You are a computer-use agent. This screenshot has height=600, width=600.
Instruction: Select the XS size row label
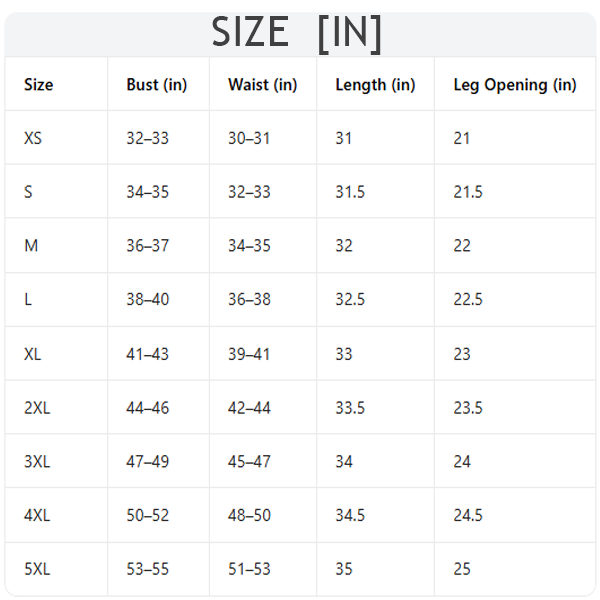pyautogui.click(x=33, y=138)
